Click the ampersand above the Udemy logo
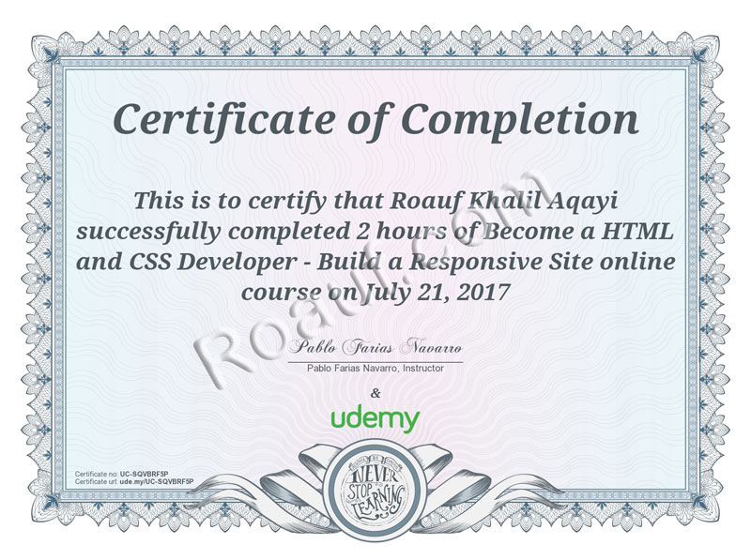 (x=375, y=391)
